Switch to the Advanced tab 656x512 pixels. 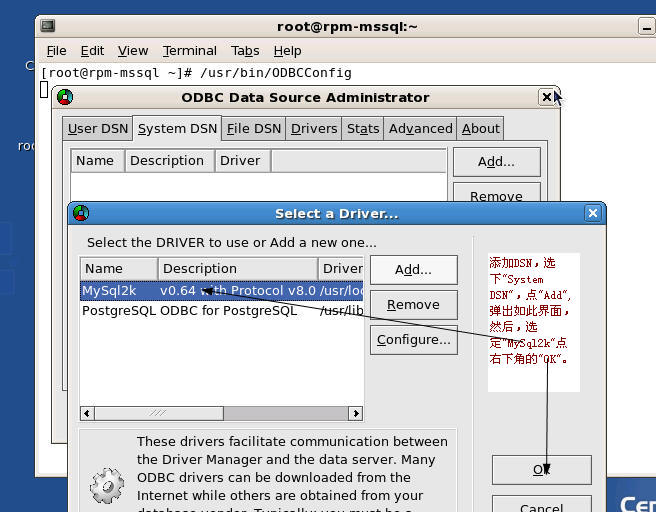(420, 128)
